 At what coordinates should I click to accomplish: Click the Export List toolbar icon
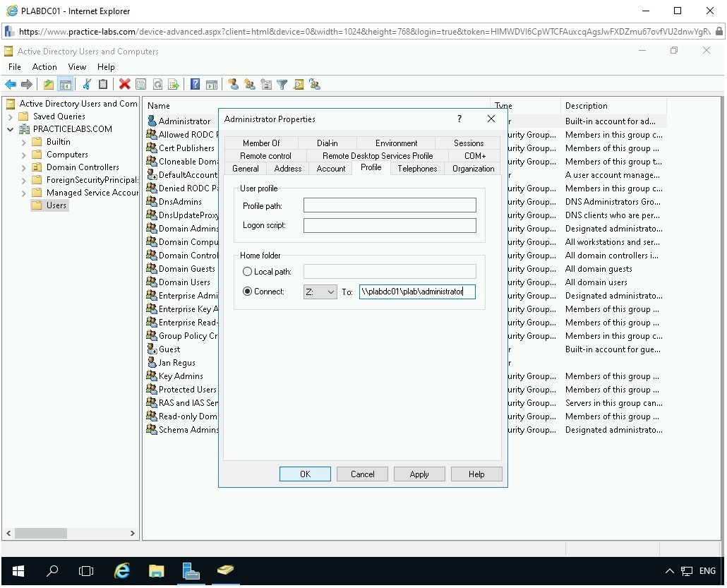[x=174, y=85]
